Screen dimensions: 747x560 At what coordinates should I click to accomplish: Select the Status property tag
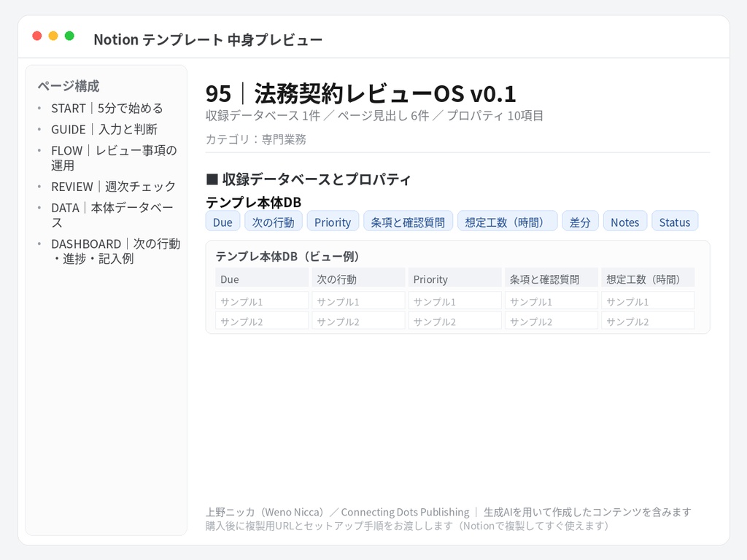click(675, 222)
